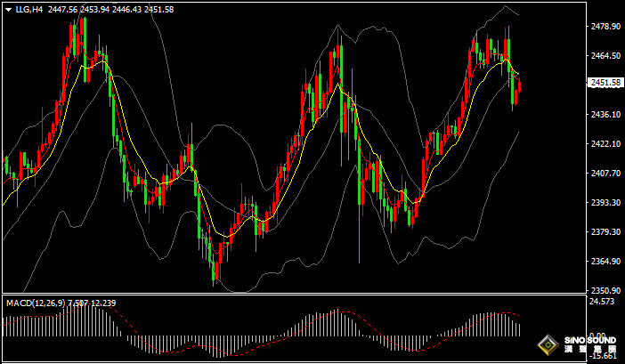Screen dimensions: 625x364
Task: Click the 2422.10 price axis label
Action: (x=605, y=144)
